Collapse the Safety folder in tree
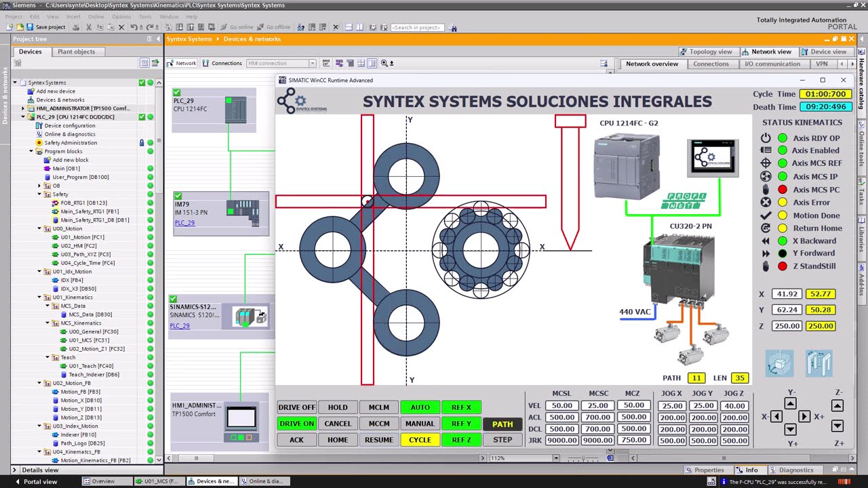 click(39, 195)
